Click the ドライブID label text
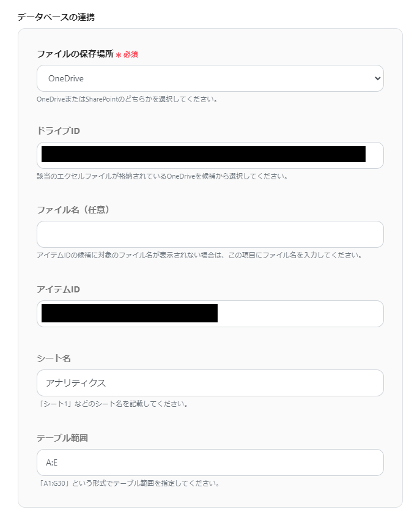The image size is (420, 512). pyautogui.click(x=59, y=131)
